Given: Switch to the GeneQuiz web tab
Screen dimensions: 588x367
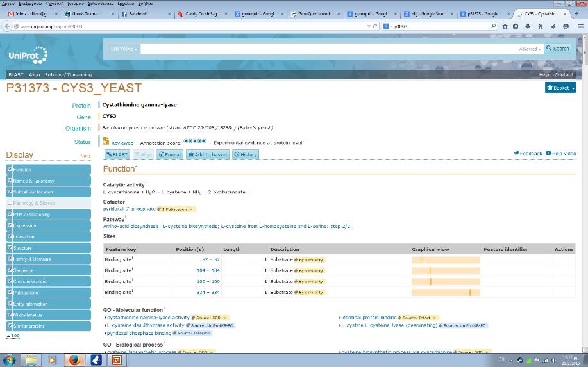Looking at the screenshot, I should click(x=315, y=14).
